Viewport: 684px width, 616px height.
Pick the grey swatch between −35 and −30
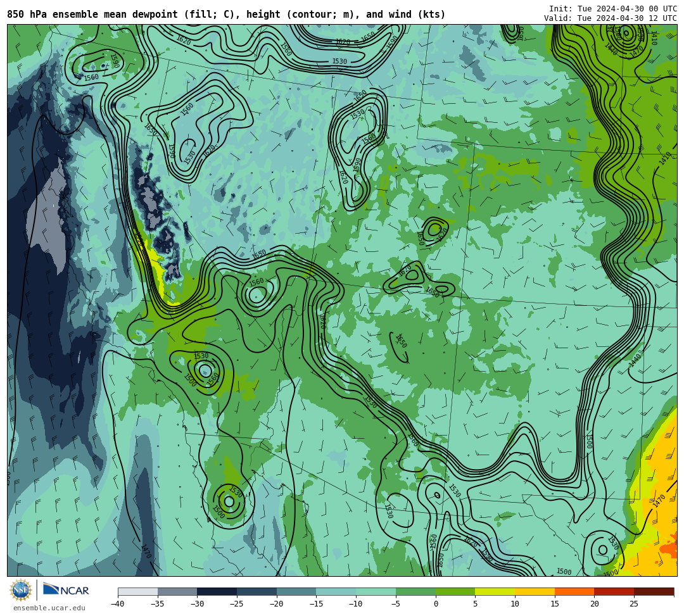177,591
